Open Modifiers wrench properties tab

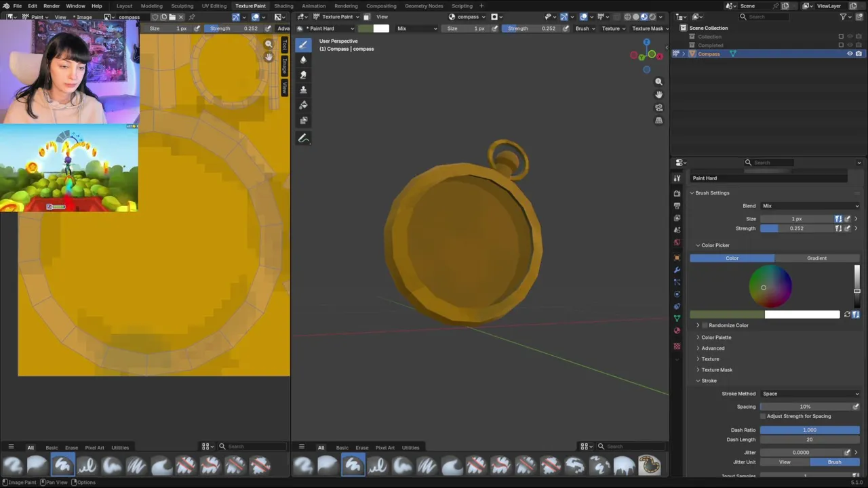[x=677, y=270]
